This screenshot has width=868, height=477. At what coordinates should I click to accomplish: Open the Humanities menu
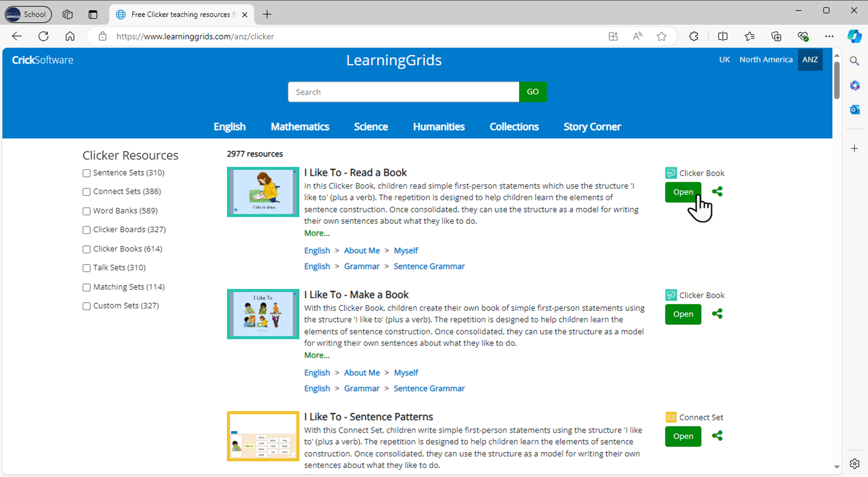[x=439, y=127]
